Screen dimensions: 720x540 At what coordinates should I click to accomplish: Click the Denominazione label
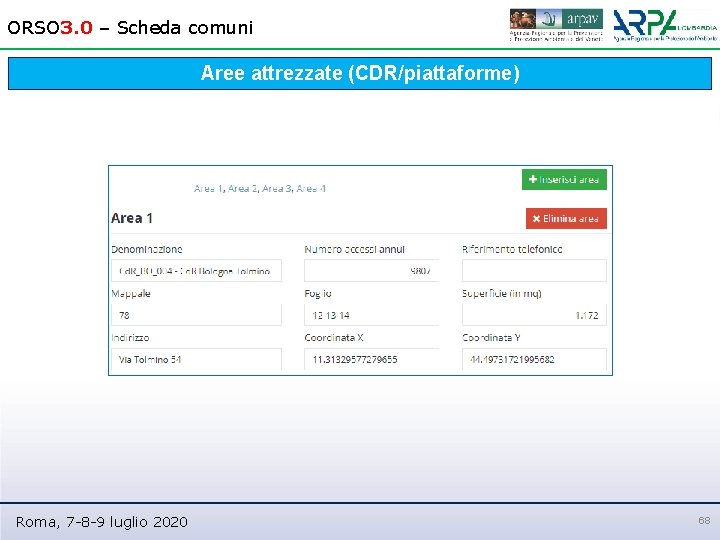146,249
